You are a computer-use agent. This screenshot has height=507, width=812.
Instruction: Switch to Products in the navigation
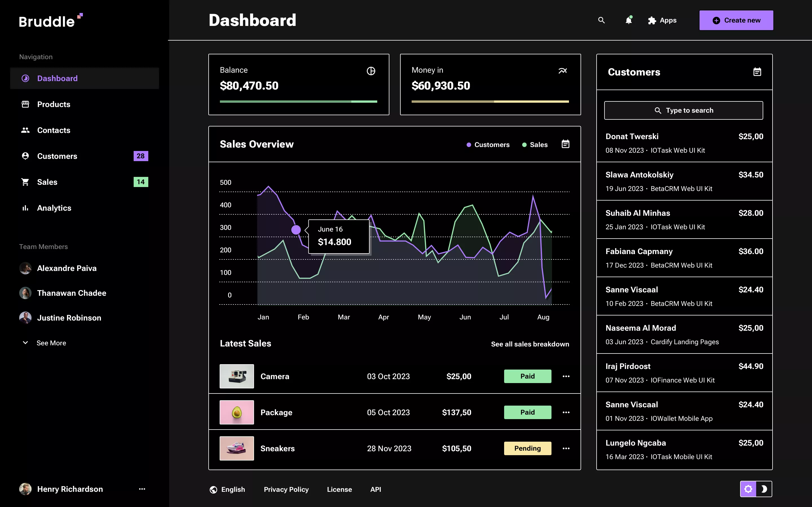[x=54, y=104]
